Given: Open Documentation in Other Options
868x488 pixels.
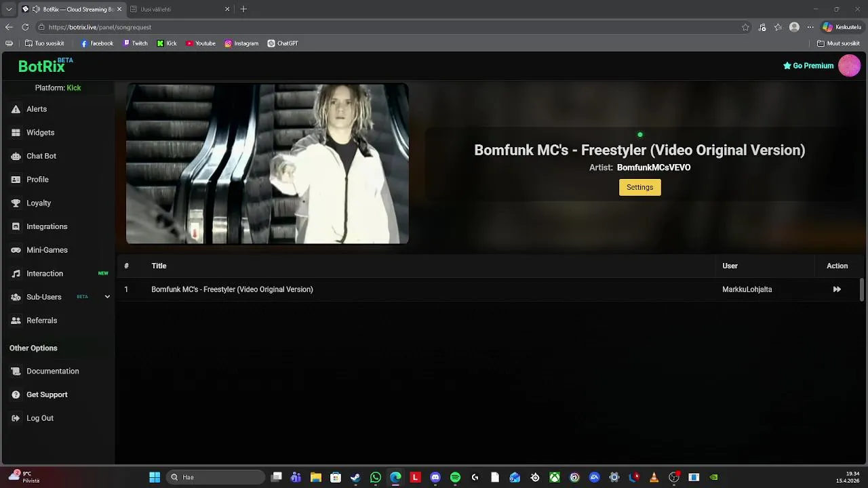Looking at the screenshot, I should pyautogui.click(x=52, y=371).
